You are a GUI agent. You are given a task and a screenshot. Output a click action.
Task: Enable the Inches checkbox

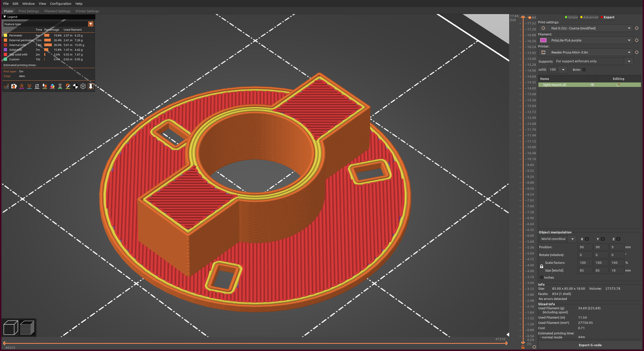pyautogui.click(x=542, y=277)
